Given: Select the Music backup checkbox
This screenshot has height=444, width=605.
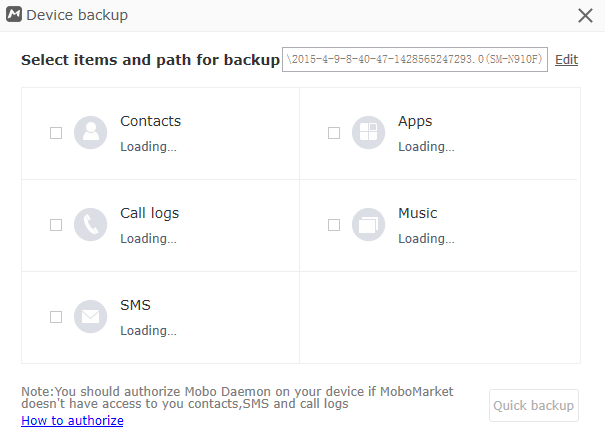Looking at the screenshot, I should tap(334, 225).
